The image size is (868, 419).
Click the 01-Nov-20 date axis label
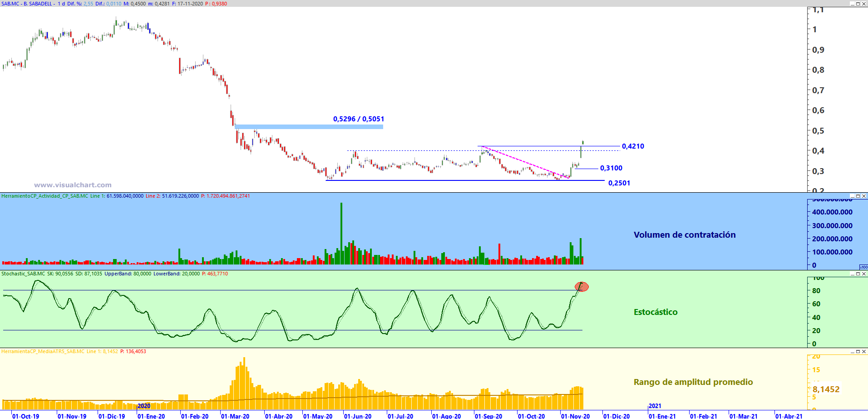pyautogui.click(x=575, y=416)
